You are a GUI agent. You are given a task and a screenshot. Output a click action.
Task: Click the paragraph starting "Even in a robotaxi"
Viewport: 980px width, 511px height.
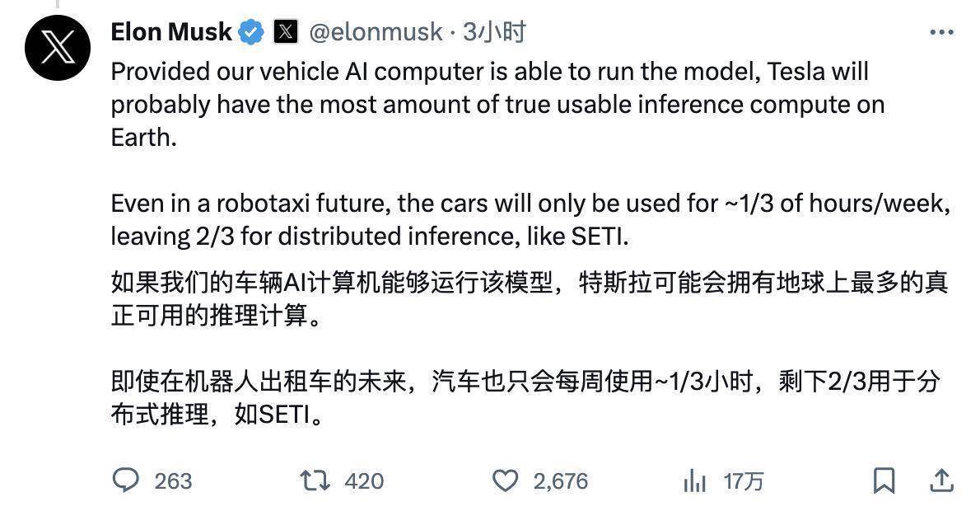click(527, 220)
